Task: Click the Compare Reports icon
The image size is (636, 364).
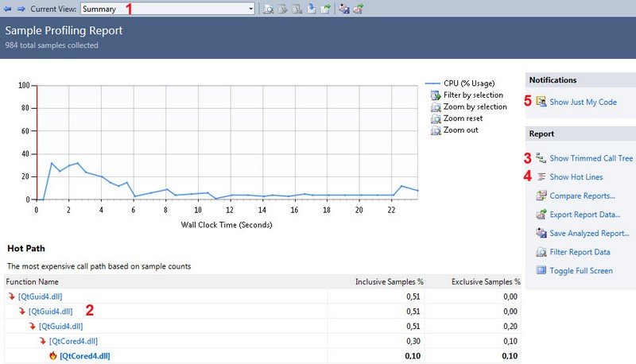Action: pyautogui.click(x=541, y=196)
